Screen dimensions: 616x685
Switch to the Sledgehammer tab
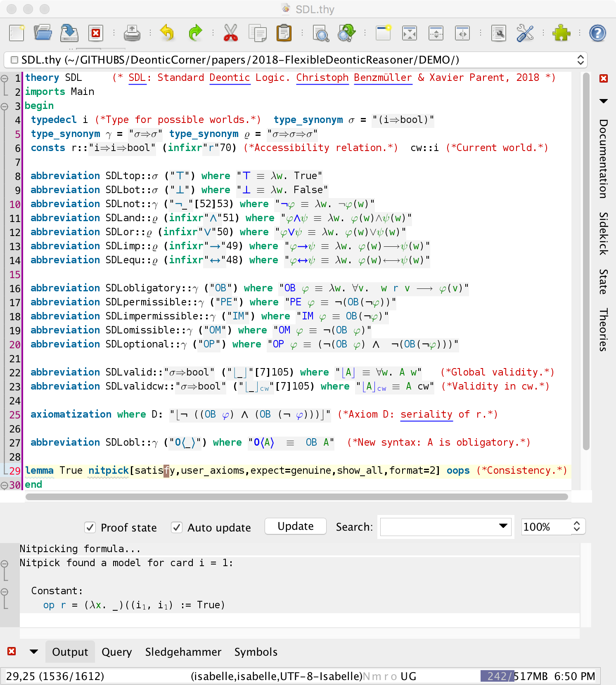pos(183,652)
